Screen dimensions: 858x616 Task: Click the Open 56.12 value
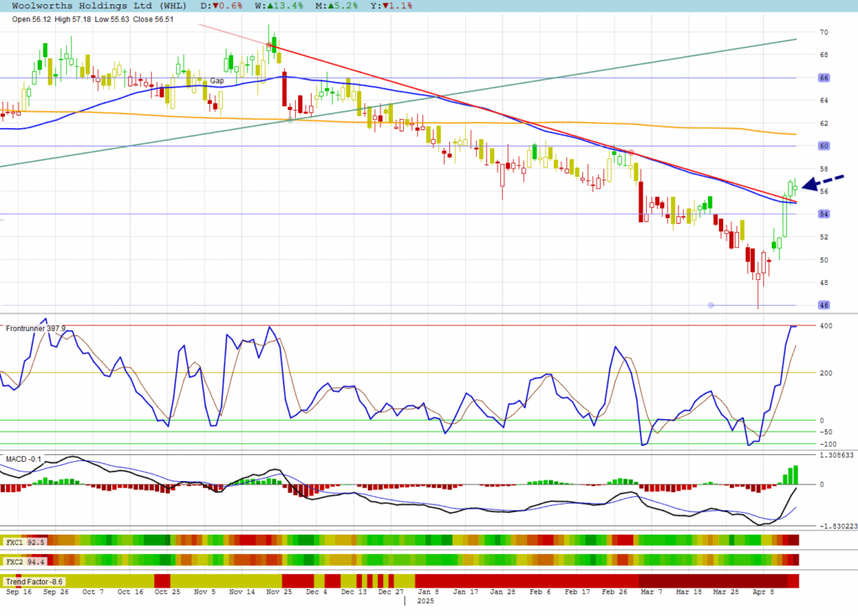pyautogui.click(x=31, y=19)
